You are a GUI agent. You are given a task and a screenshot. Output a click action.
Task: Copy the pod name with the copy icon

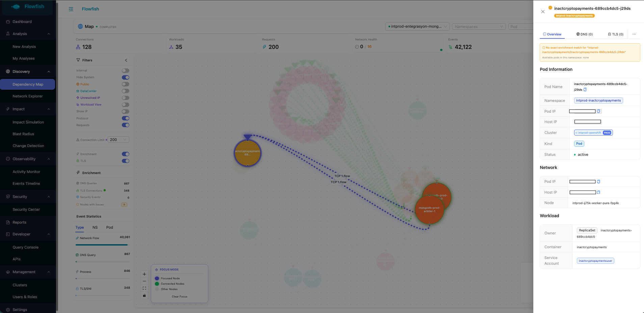[585, 90]
